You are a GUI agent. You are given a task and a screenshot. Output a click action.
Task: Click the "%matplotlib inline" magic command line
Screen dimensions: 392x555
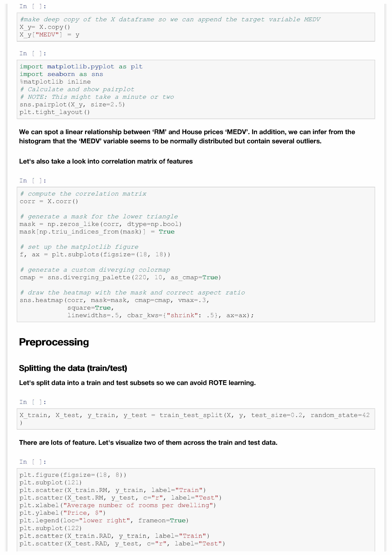pyautogui.click(x=55, y=82)
